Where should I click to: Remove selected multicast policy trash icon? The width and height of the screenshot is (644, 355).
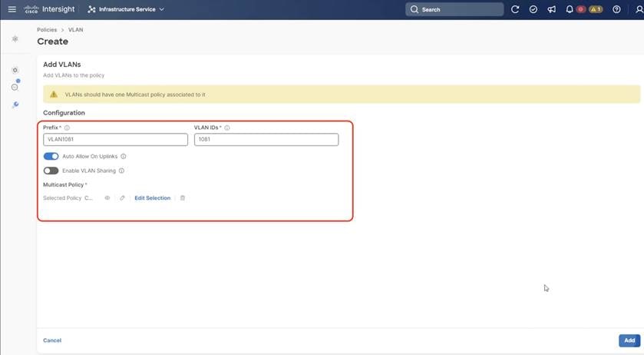[x=183, y=197]
